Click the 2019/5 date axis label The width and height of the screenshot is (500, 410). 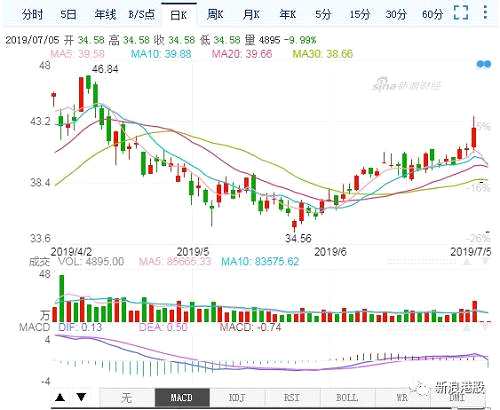(x=193, y=252)
